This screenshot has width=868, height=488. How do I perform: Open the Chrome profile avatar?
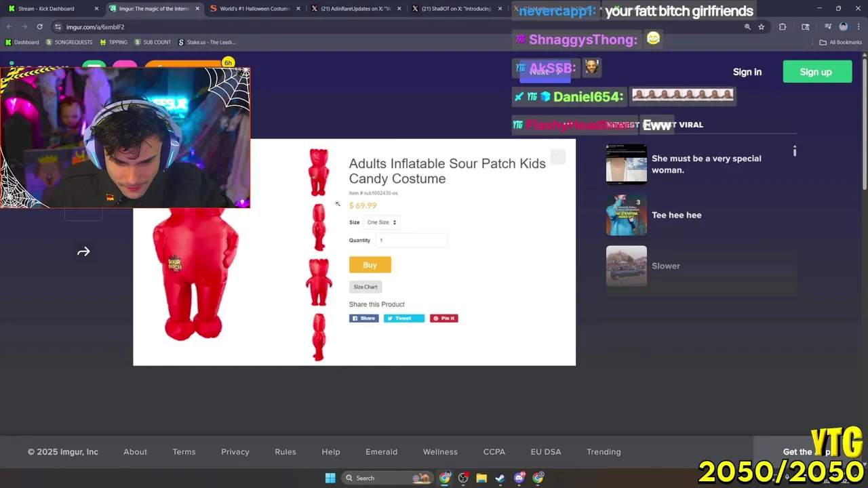[843, 26]
